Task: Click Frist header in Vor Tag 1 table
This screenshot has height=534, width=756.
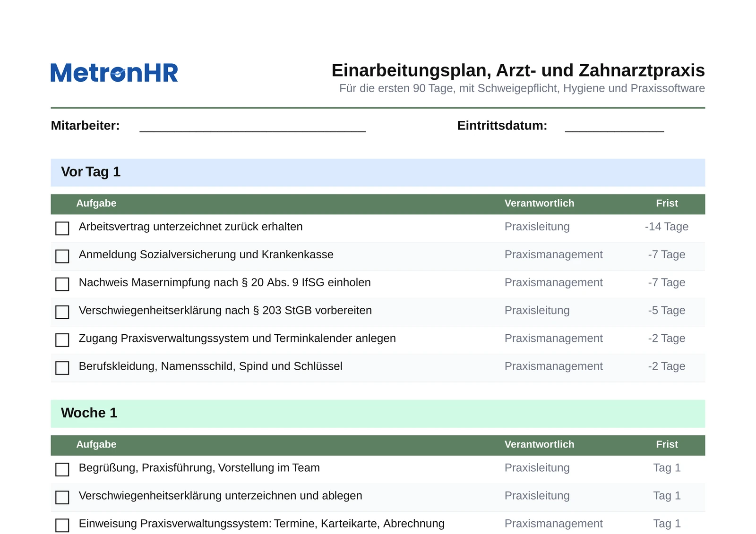Action: 667,203
